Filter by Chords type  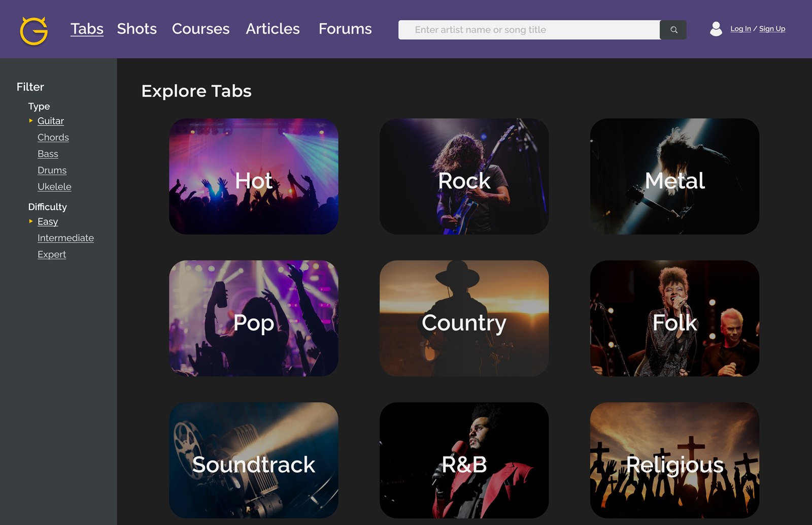point(53,138)
